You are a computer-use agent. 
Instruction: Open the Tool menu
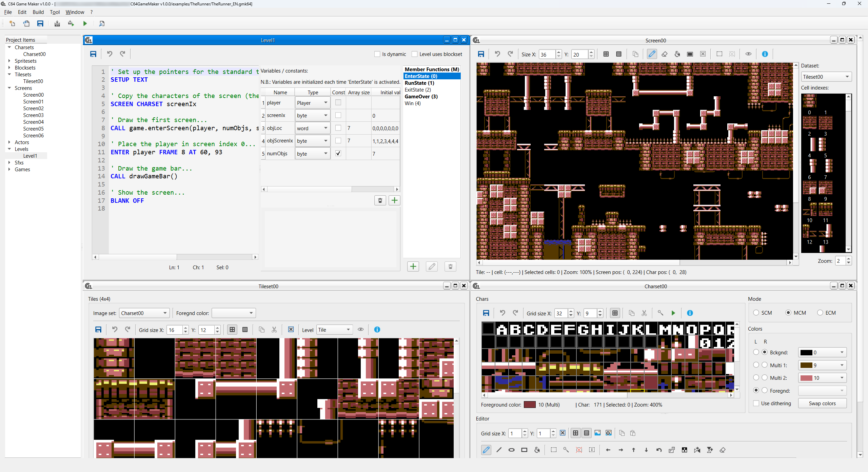(55, 12)
